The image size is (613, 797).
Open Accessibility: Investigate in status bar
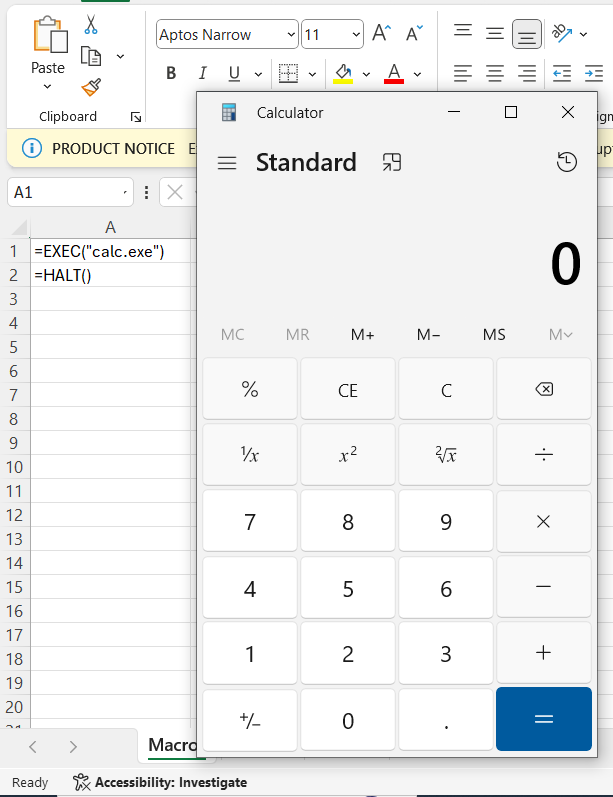pyautogui.click(x=160, y=782)
